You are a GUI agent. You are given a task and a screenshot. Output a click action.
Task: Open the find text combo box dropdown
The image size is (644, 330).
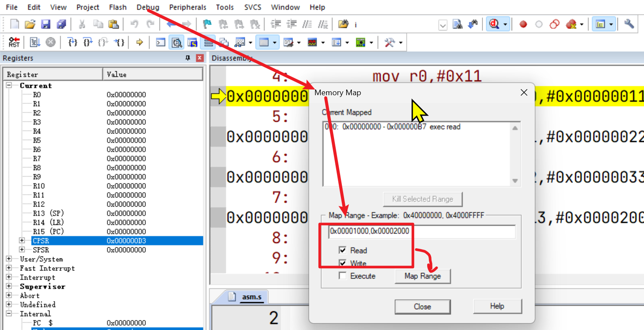point(443,25)
